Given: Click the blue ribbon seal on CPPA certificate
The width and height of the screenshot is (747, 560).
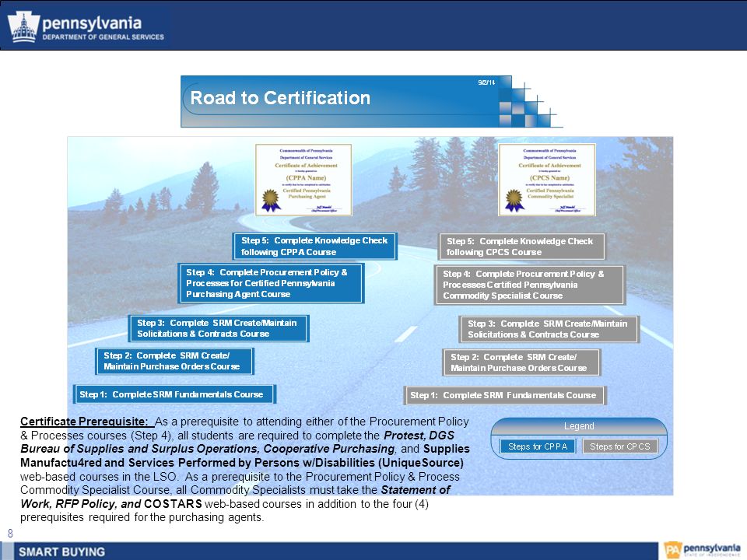Looking at the screenshot, I should point(271,200).
